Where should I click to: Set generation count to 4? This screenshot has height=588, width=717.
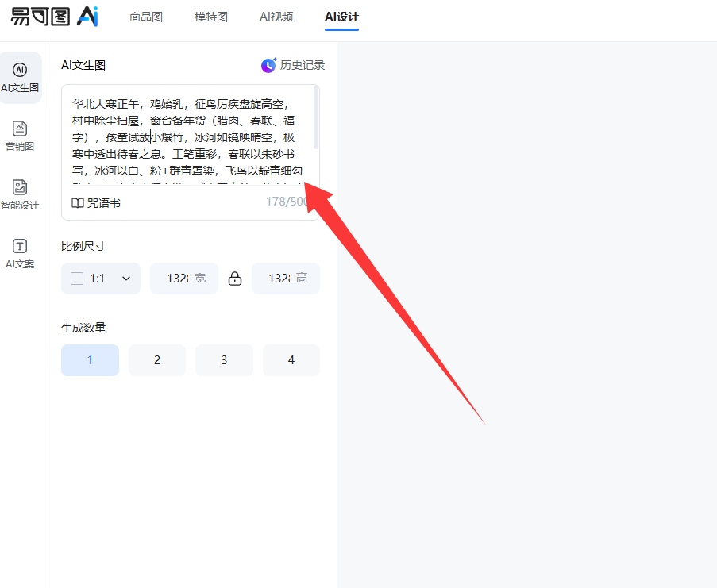coord(291,360)
